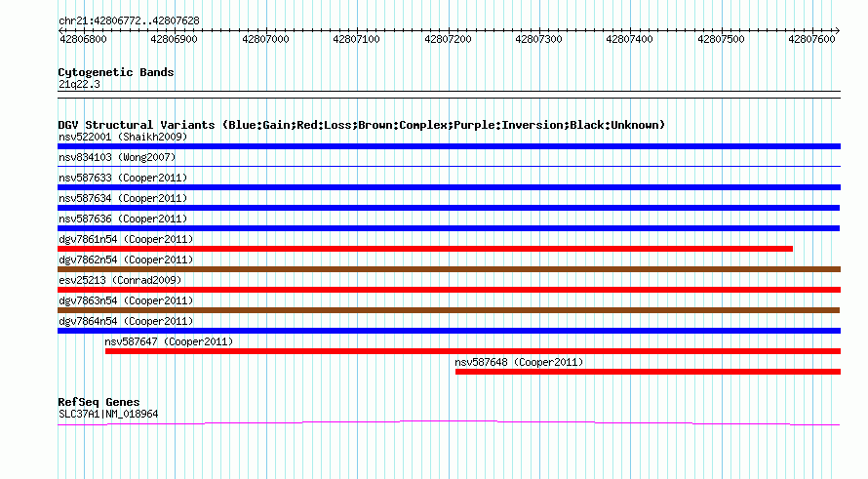This screenshot has width=868, height=479.
Task: Select the blue bar under dgv7864n54
Action: (x=449, y=331)
